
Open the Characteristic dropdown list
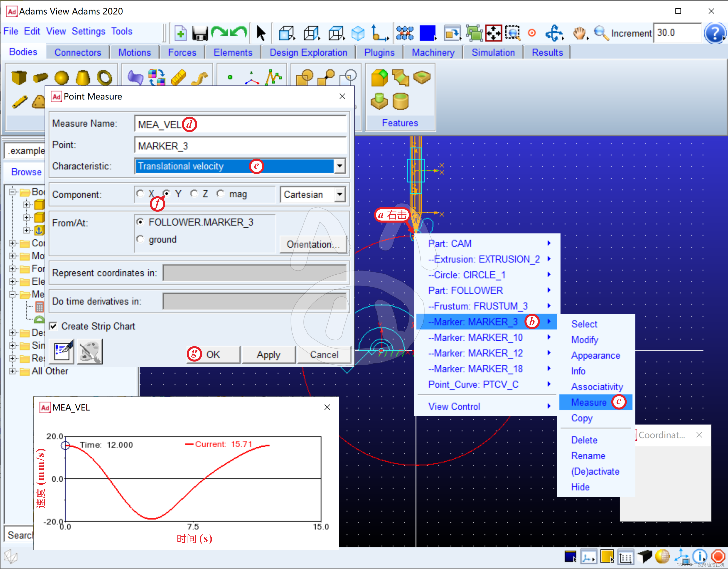tap(339, 166)
